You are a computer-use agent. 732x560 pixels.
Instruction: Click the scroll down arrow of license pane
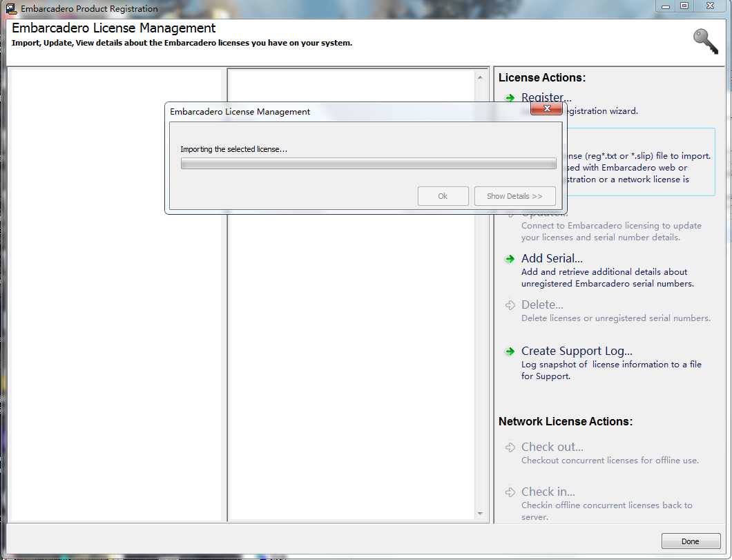click(x=481, y=513)
